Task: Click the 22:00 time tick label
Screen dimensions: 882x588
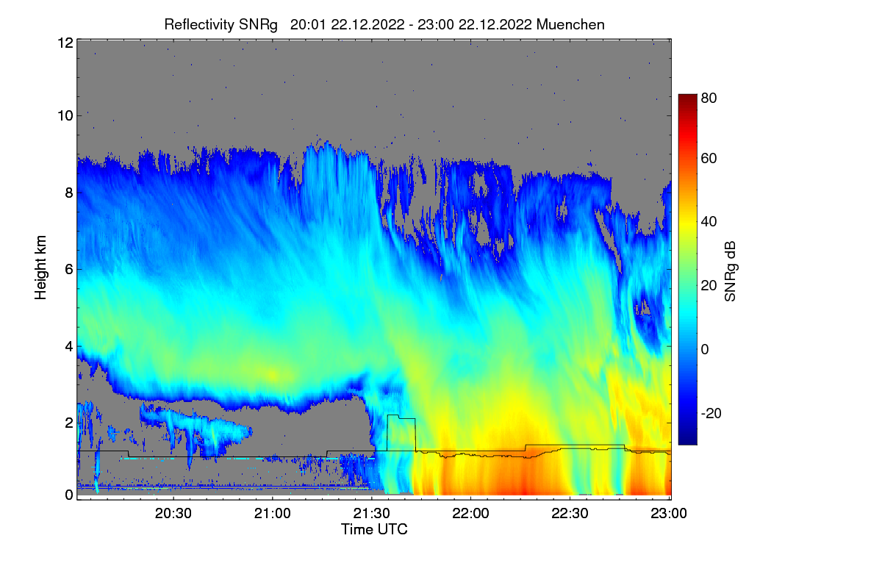Action: coord(471,514)
